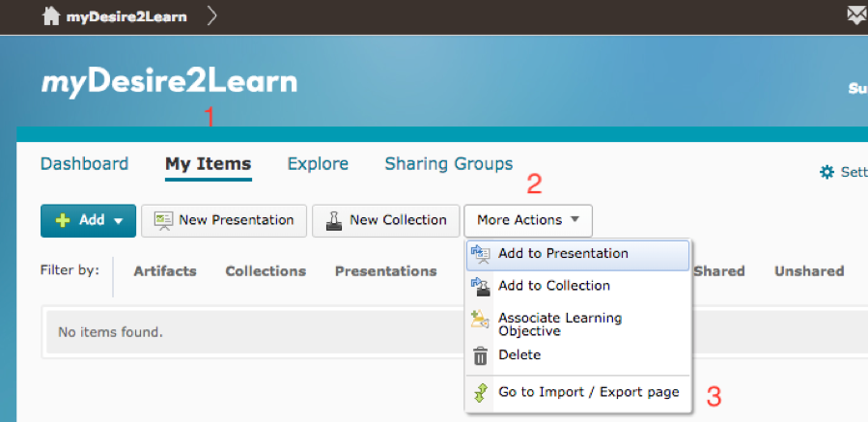Expand the green Add dropdown button
Viewport: 868px width, 422px height.
coord(89,220)
